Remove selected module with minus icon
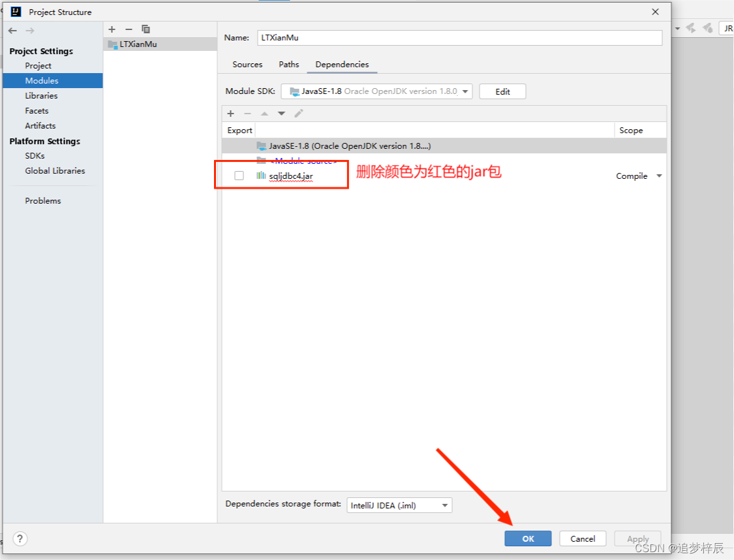This screenshot has width=734, height=560. (x=129, y=29)
